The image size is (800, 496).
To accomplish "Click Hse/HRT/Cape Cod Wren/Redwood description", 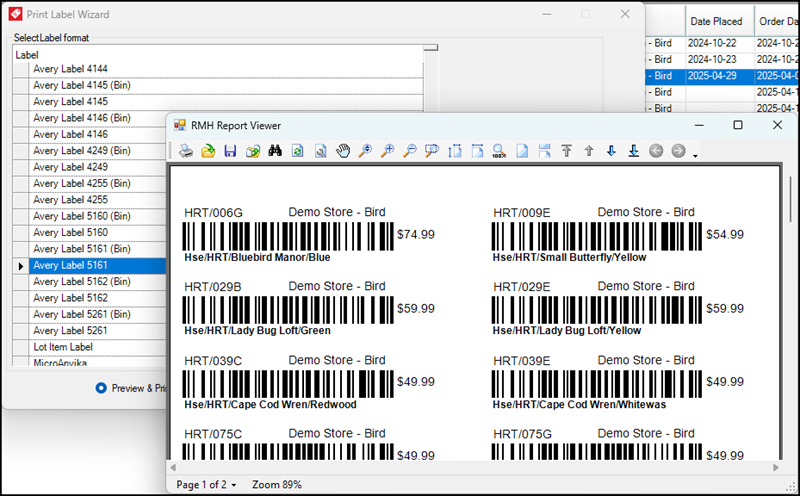I will point(270,405).
